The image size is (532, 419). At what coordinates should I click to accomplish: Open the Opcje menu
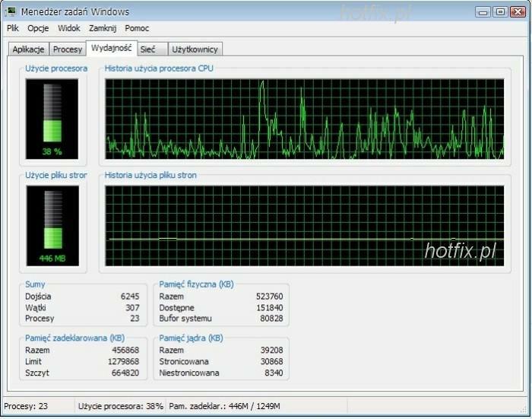point(38,28)
